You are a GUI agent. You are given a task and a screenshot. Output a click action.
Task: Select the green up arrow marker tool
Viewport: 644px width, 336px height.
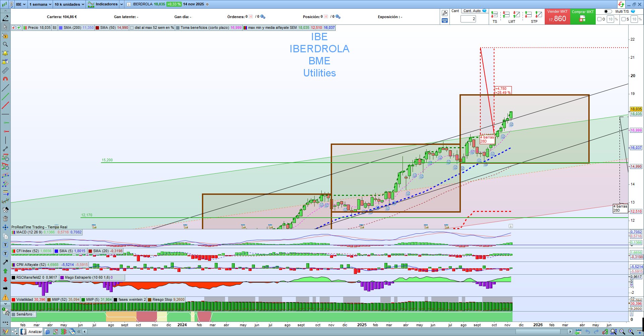(5, 271)
